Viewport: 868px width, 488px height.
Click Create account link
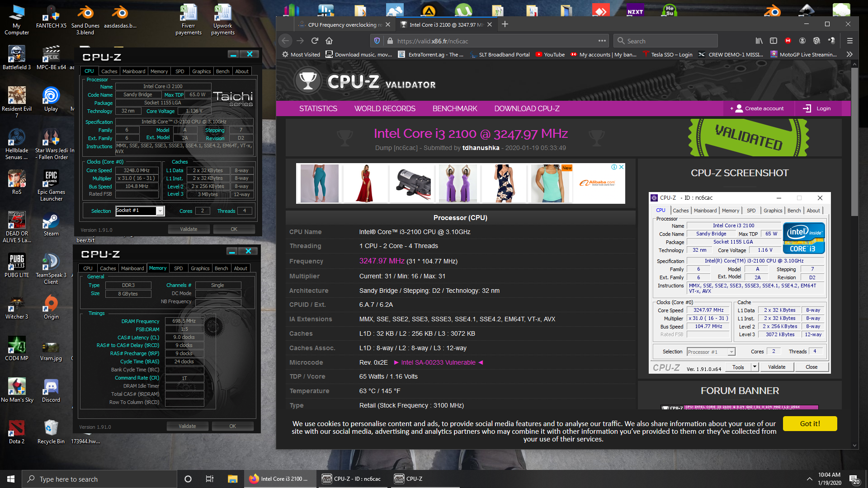[759, 108]
